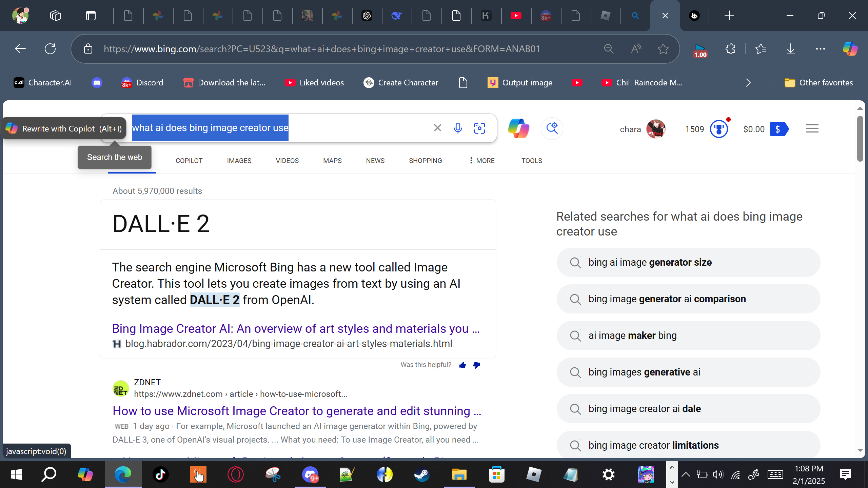The height and width of the screenshot is (488, 868).
Task: Open visual search camera icon
Action: (x=479, y=128)
